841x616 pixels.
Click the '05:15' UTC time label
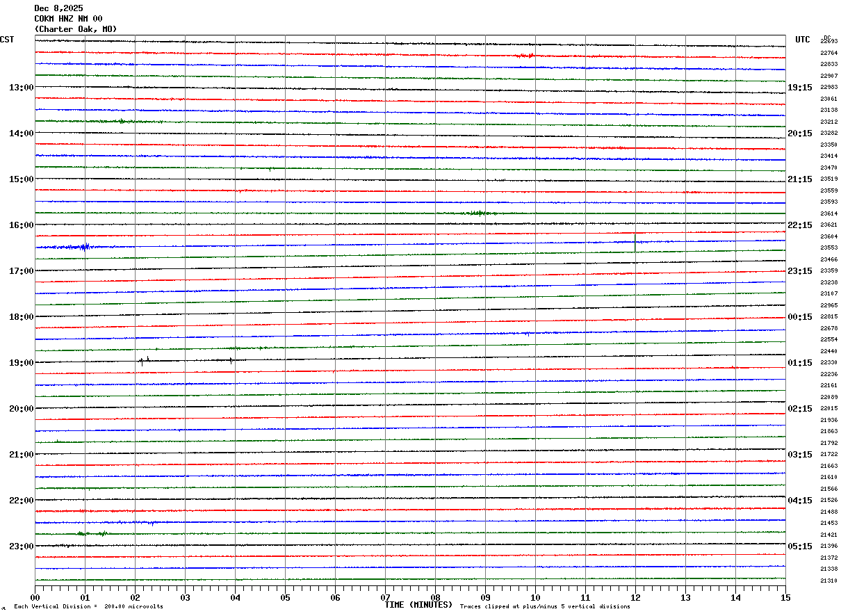[x=800, y=546]
